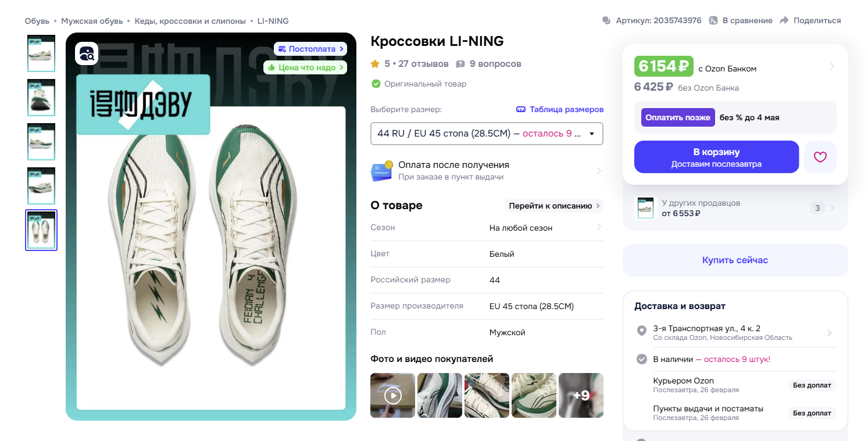Open the fourth buyer photo thumbnail
The height and width of the screenshot is (441, 868).
(534, 396)
